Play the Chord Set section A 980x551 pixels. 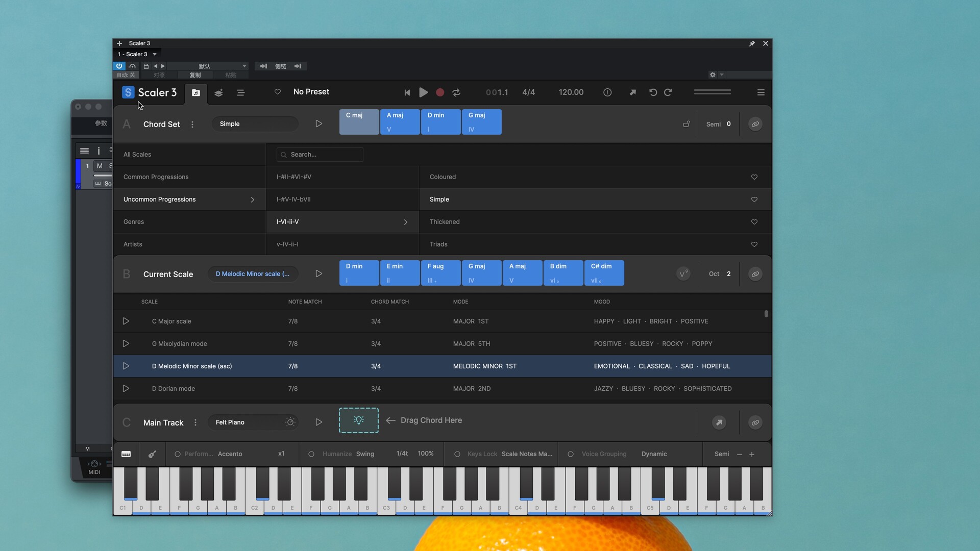pos(318,124)
